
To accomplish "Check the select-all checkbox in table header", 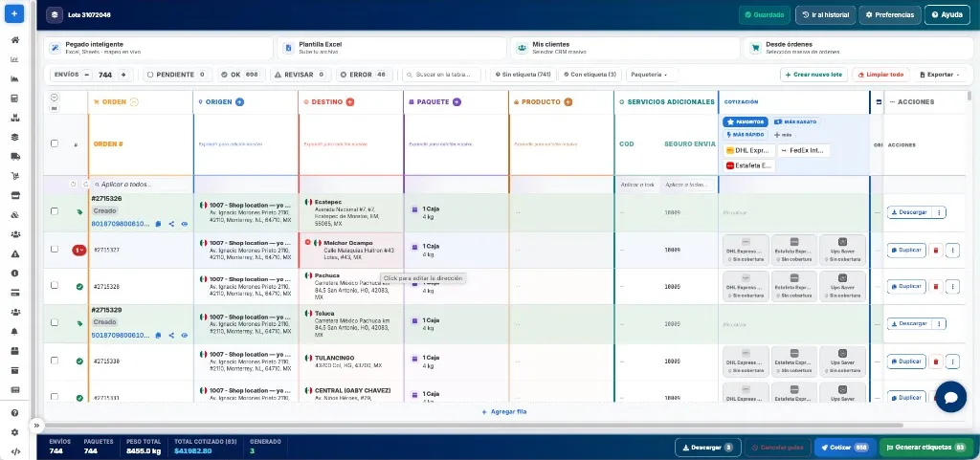I will tap(55, 143).
